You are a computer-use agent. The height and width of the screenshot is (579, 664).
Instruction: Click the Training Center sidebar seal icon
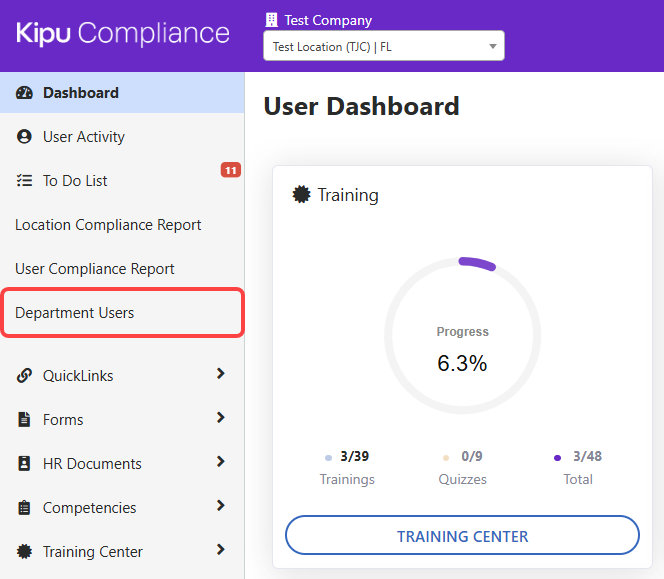pyautogui.click(x=24, y=552)
